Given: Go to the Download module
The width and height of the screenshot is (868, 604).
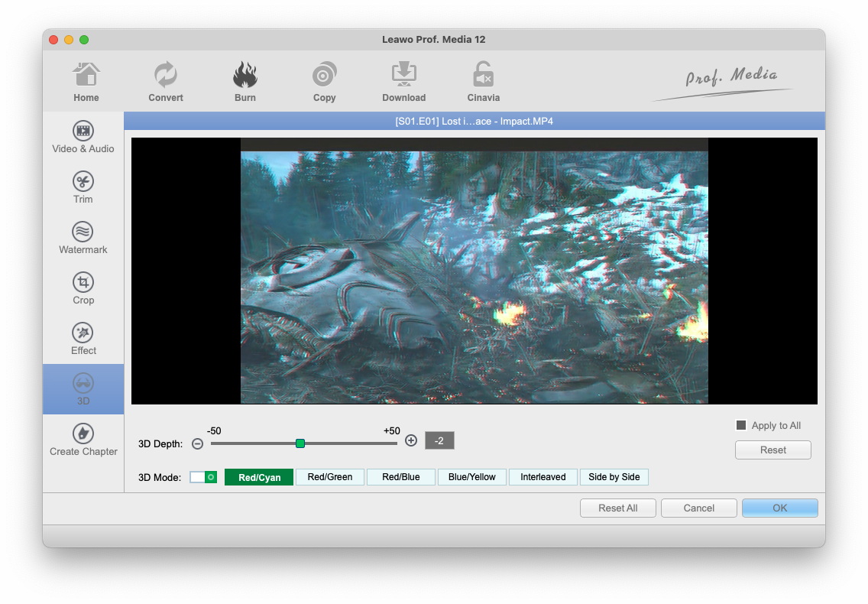Looking at the screenshot, I should [x=403, y=76].
